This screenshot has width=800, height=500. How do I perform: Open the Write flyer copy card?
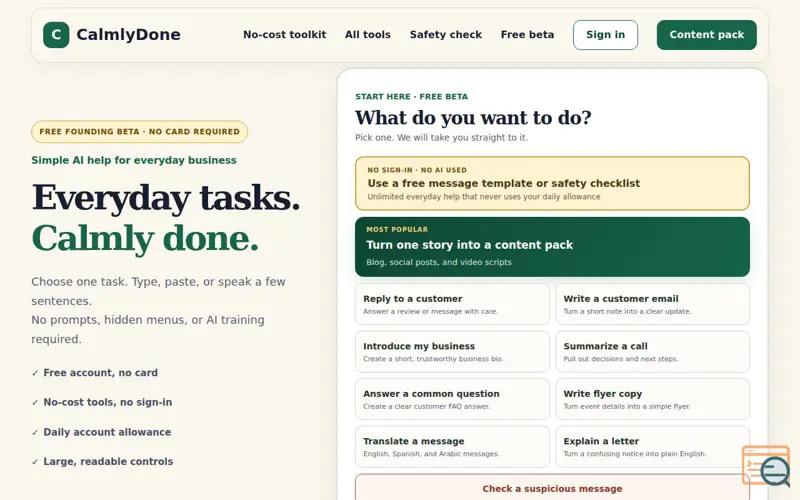[653, 399]
